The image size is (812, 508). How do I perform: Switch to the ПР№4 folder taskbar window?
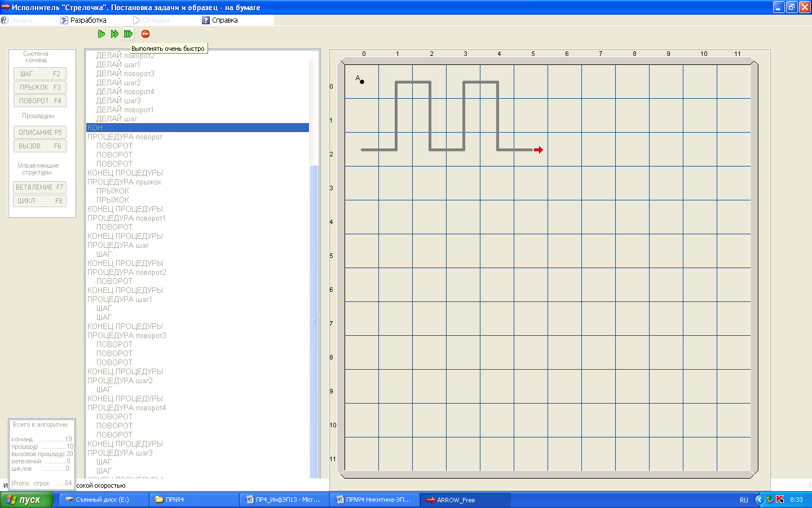(x=195, y=500)
